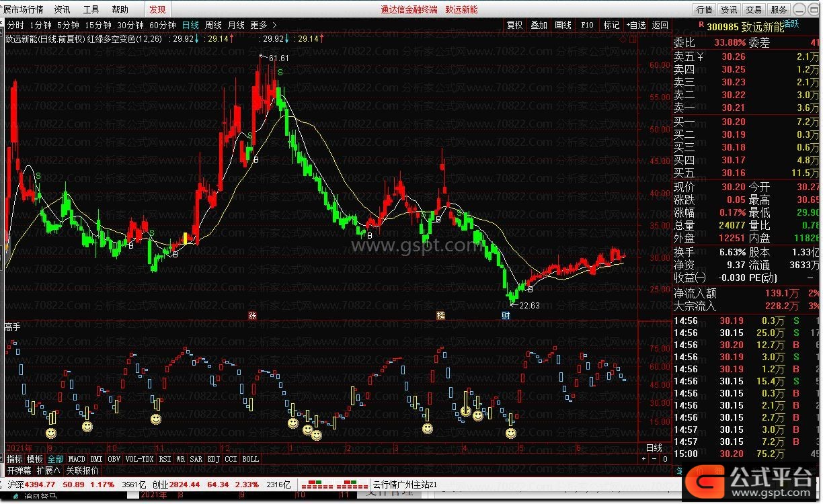This screenshot has height=504, width=823.
Task: Click the 榜 marker below the chart
Action: click(441, 316)
